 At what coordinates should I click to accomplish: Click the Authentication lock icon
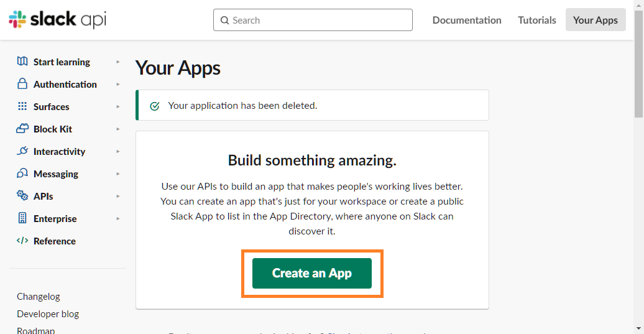pyautogui.click(x=22, y=84)
